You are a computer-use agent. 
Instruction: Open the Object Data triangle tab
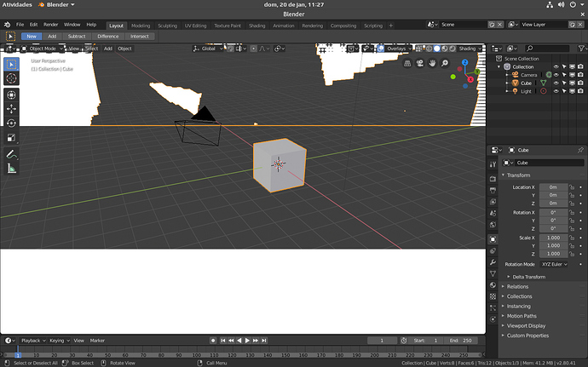coord(493,273)
